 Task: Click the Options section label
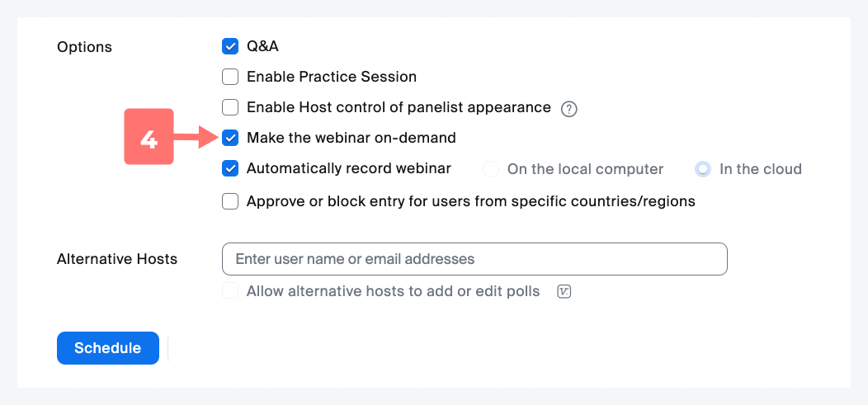84,47
